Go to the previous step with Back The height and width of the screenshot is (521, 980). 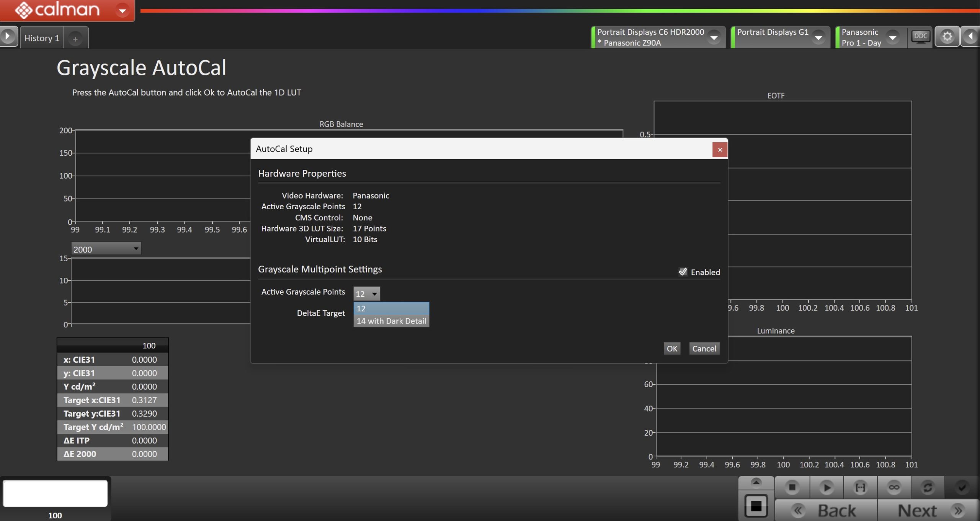tap(826, 510)
